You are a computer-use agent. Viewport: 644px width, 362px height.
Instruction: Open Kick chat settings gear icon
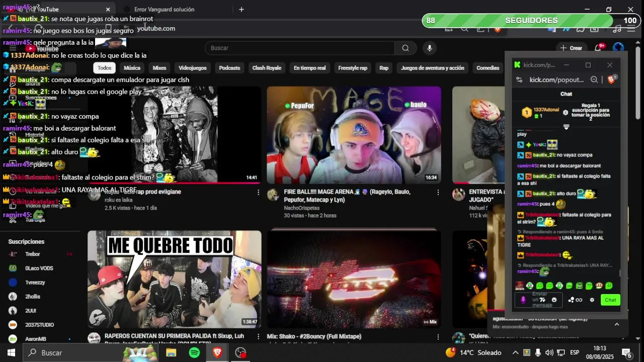pos(592,300)
